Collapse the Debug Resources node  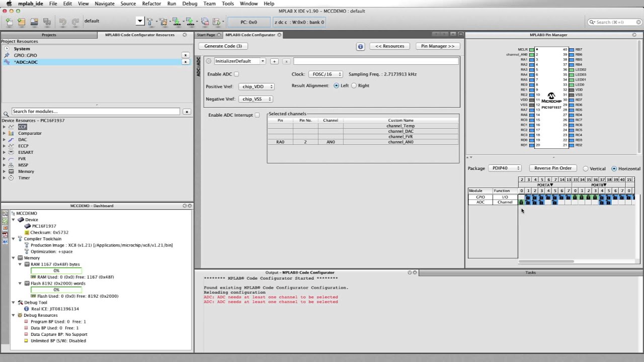coord(14,315)
